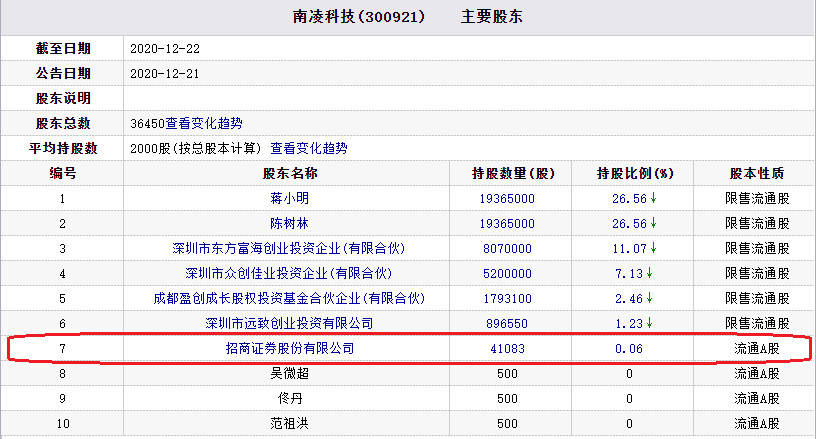Screen dimensions: 816x439
Task: Click green down arrow beside 11.07
Action: [x=653, y=248]
